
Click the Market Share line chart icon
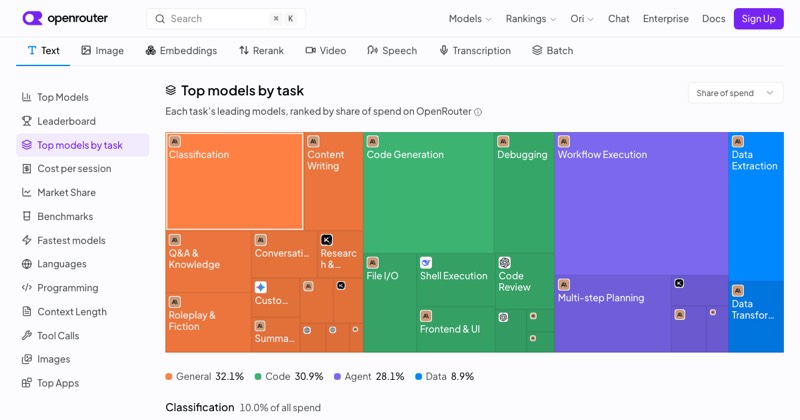point(27,192)
